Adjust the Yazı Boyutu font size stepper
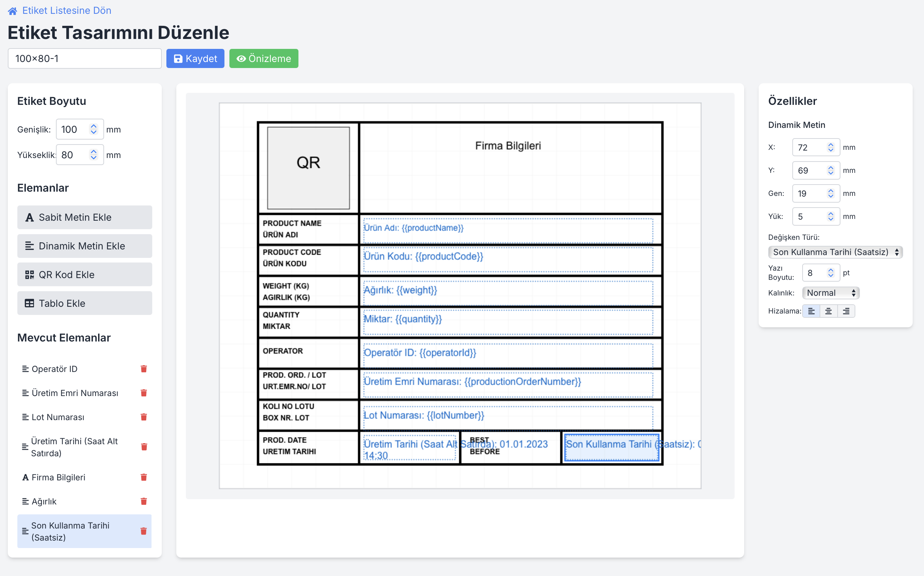Image resolution: width=924 pixels, height=576 pixels. pyautogui.click(x=830, y=273)
